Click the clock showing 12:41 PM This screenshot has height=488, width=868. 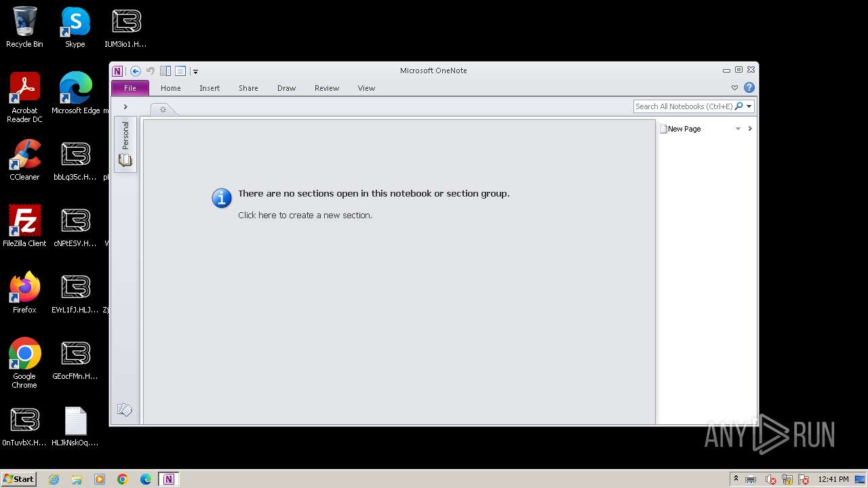coord(833,479)
